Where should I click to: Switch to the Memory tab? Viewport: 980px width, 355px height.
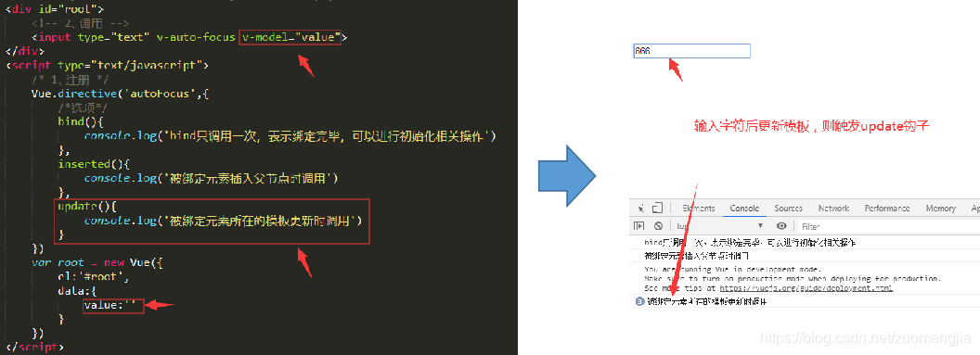pos(941,209)
